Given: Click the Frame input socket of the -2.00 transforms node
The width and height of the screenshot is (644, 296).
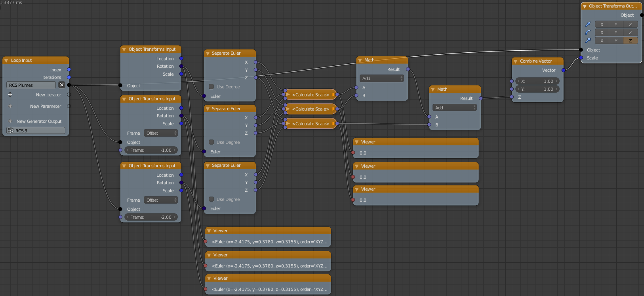Looking at the screenshot, I should pyautogui.click(x=120, y=217).
